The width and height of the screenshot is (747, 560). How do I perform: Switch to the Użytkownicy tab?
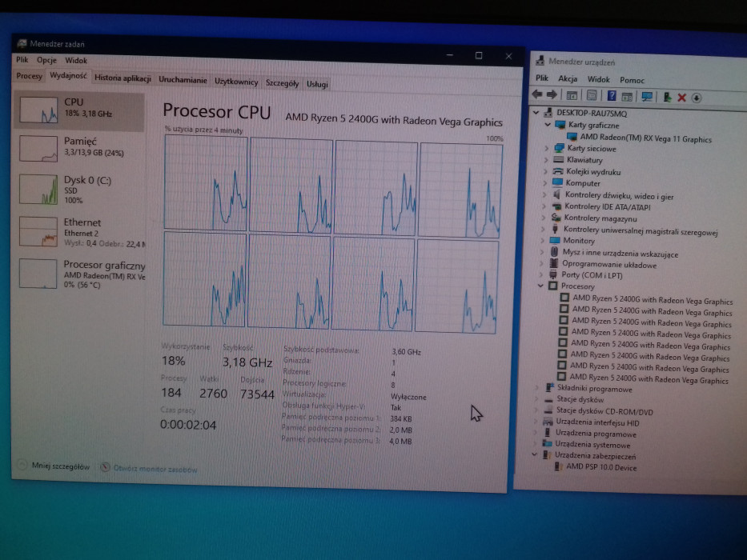point(236,82)
